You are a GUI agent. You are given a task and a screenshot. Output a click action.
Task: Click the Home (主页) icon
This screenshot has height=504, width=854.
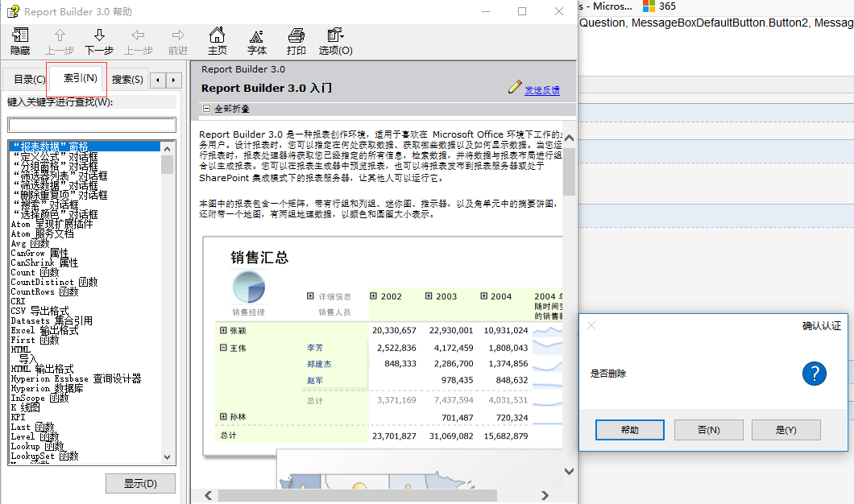coord(217,35)
